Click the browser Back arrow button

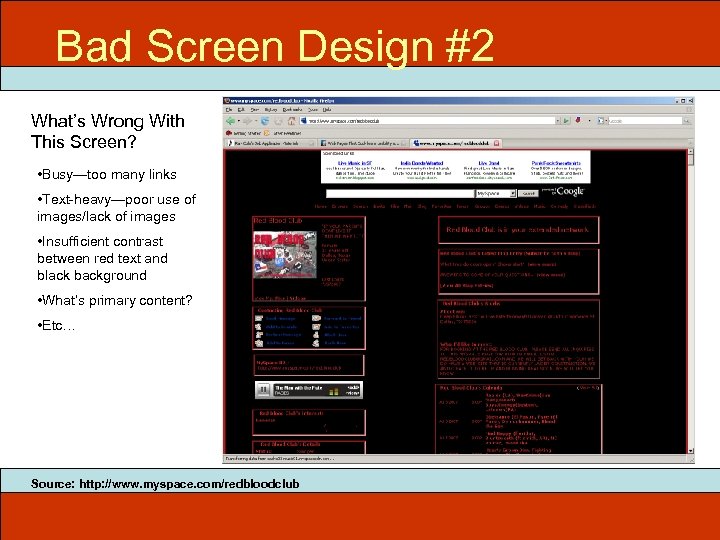coord(230,121)
